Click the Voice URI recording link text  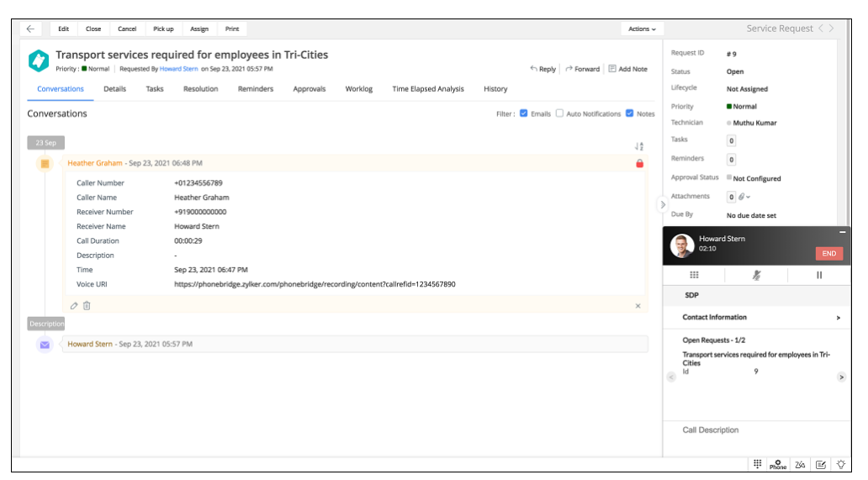coord(315,284)
